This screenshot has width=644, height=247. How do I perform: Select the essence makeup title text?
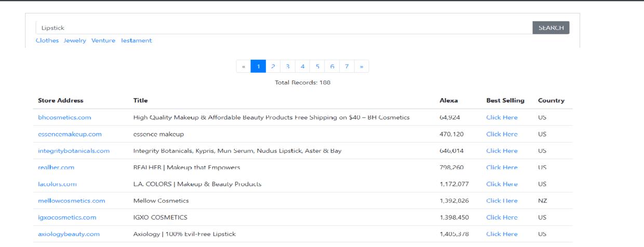click(158, 134)
